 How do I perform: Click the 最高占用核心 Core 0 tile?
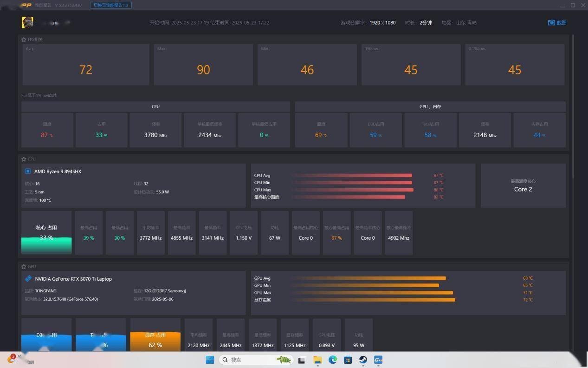(x=306, y=233)
